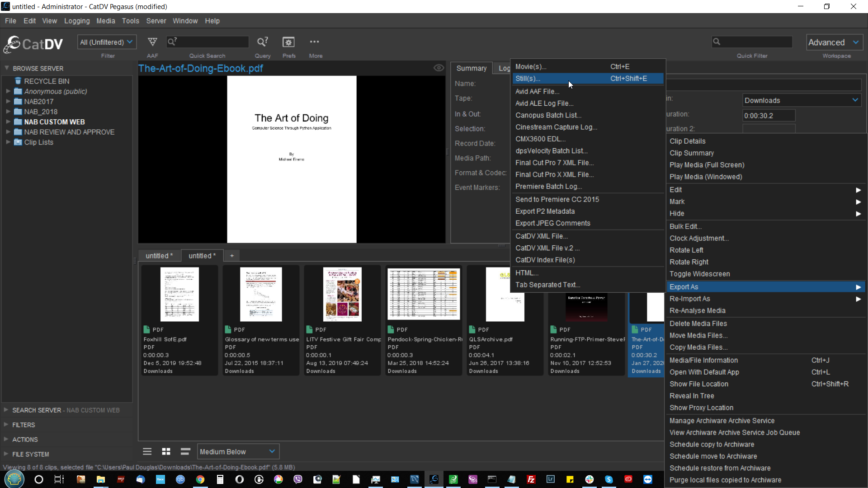This screenshot has height=488, width=868.
Task: Click the AAF toolbar icon
Action: (x=152, y=42)
